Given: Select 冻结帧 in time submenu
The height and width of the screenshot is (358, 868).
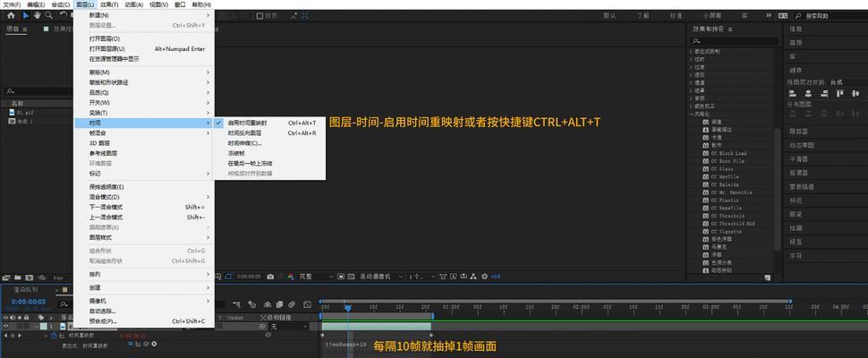Looking at the screenshot, I should pos(269,153).
